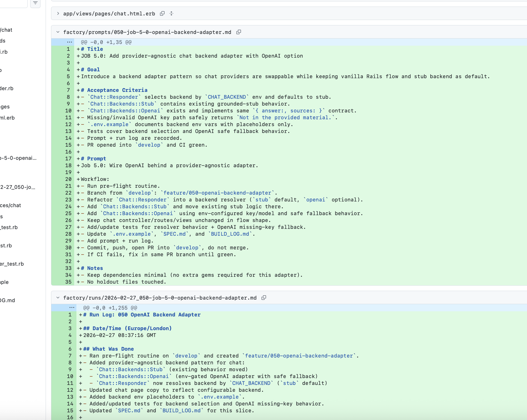Select the 2026-02-27 run file in sidebar
The image size is (527, 420).
point(18,187)
